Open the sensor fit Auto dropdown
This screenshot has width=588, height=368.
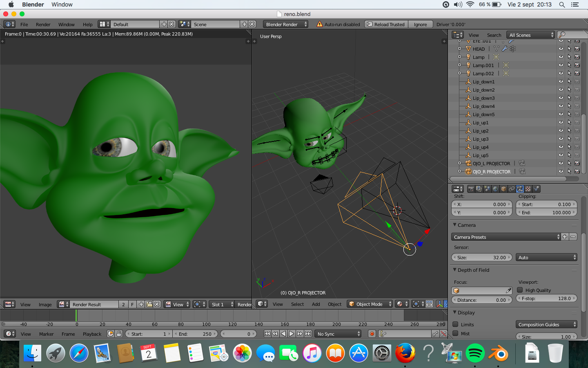[546, 257]
